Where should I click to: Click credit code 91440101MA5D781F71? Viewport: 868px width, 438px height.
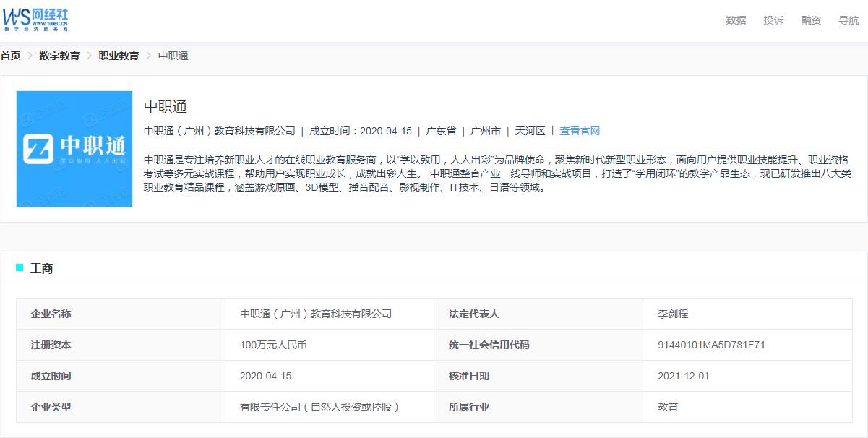pyautogui.click(x=711, y=345)
